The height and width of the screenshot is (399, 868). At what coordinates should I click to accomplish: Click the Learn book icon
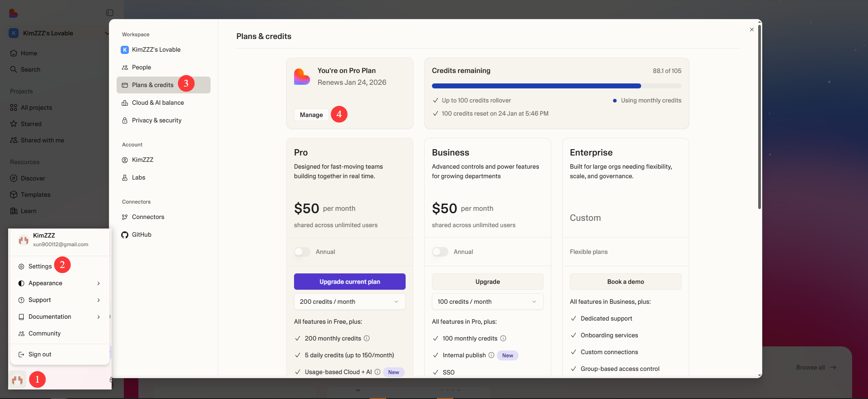pyautogui.click(x=14, y=211)
